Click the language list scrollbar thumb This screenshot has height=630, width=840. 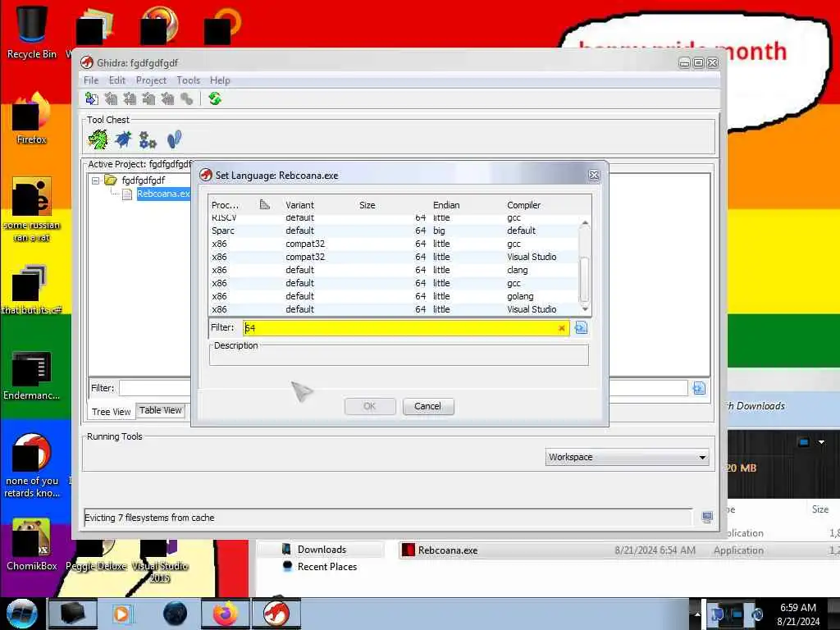pos(585,280)
